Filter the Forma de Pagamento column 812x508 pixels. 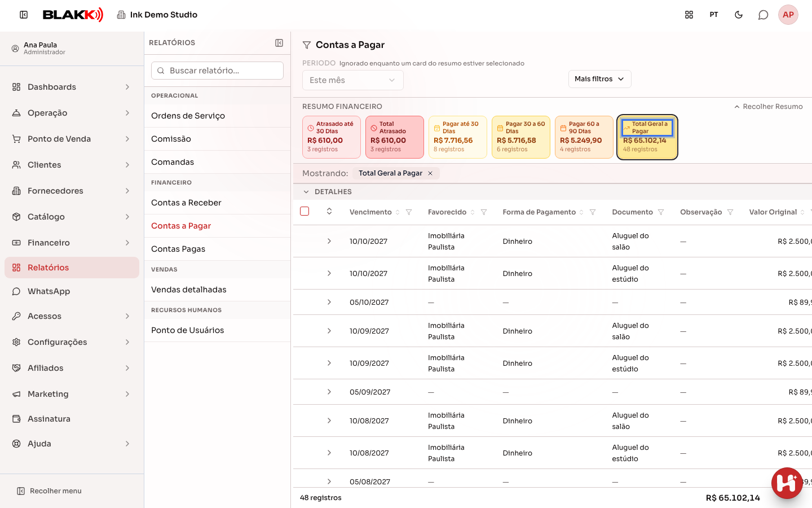tap(593, 212)
